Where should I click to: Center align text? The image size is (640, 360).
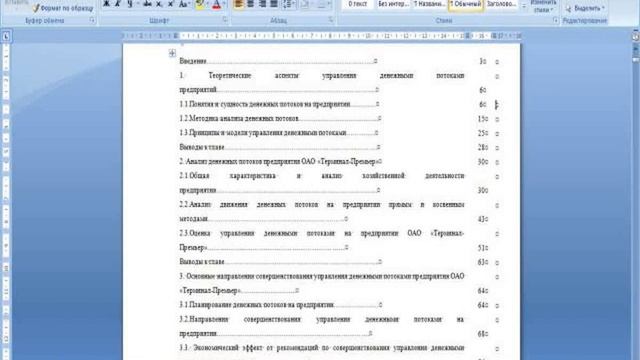click(x=250, y=4)
